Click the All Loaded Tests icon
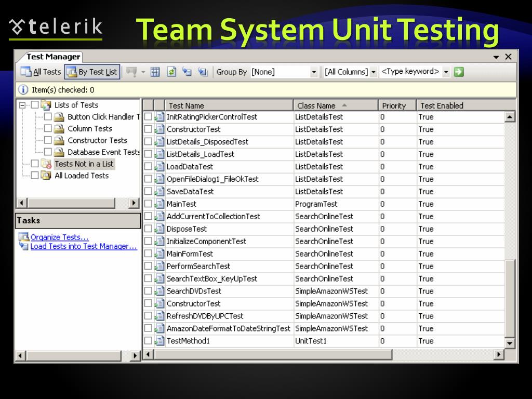This screenshot has width=532, height=399. click(x=46, y=176)
